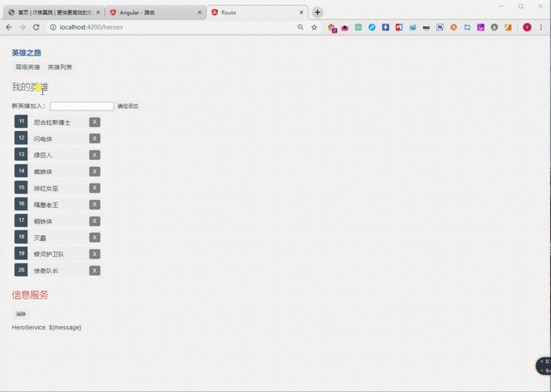Viewport: 551px width, 392px height.
Task: Click the zoom magnifier icon in address bar
Action: [300, 27]
